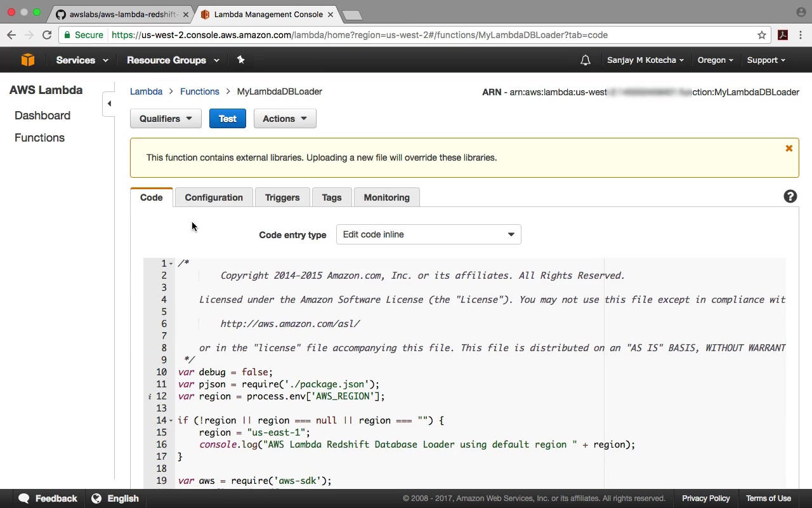Expand the Qualifiers dropdown
The height and width of the screenshot is (508, 812).
tap(166, 119)
